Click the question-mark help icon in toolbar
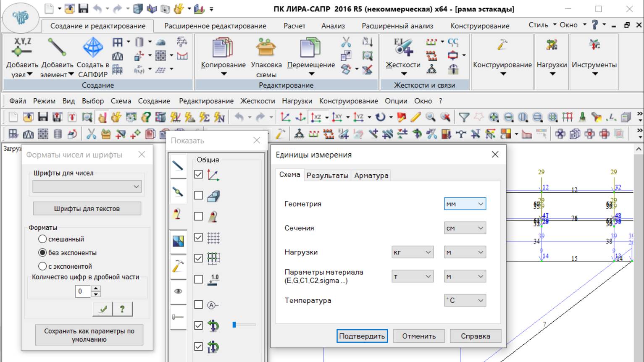This screenshot has height=362, width=644. click(146, 117)
